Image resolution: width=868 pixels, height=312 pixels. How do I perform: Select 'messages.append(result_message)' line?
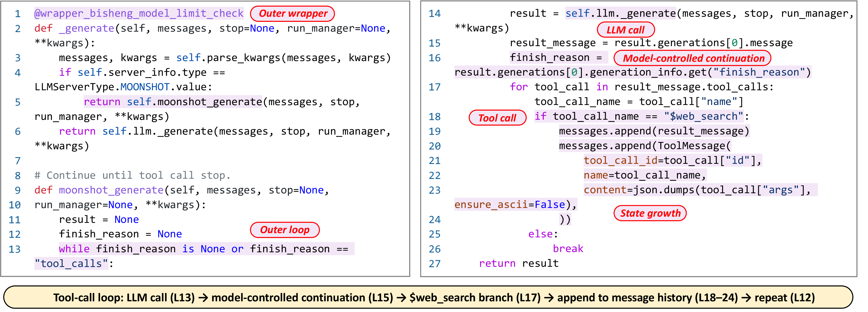tap(654, 131)
